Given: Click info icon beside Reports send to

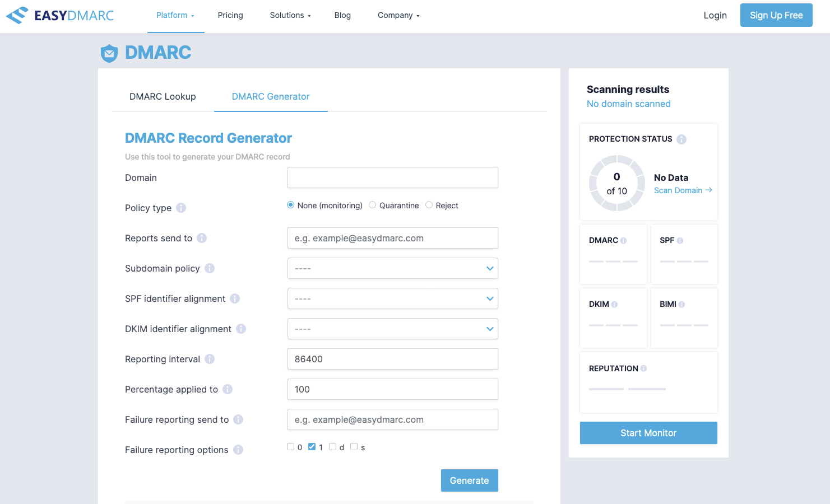Looking at the screenshot, I should coord(202,238).
